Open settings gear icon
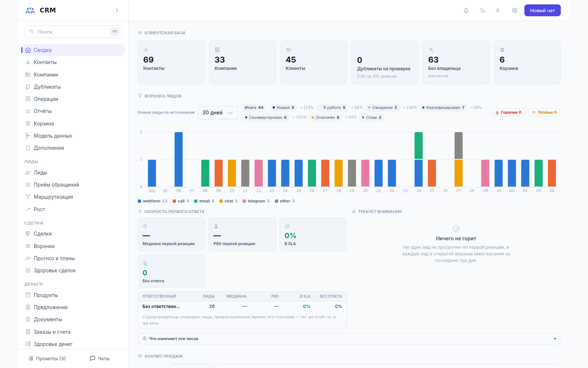The height and width of the screenshot is (368, 588). point(514,10)
